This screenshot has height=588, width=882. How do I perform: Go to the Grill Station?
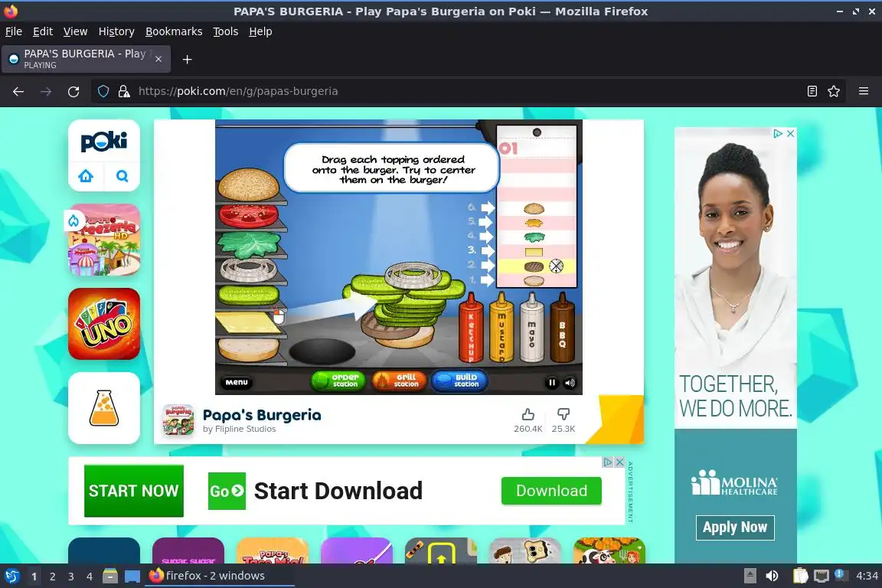399,381
